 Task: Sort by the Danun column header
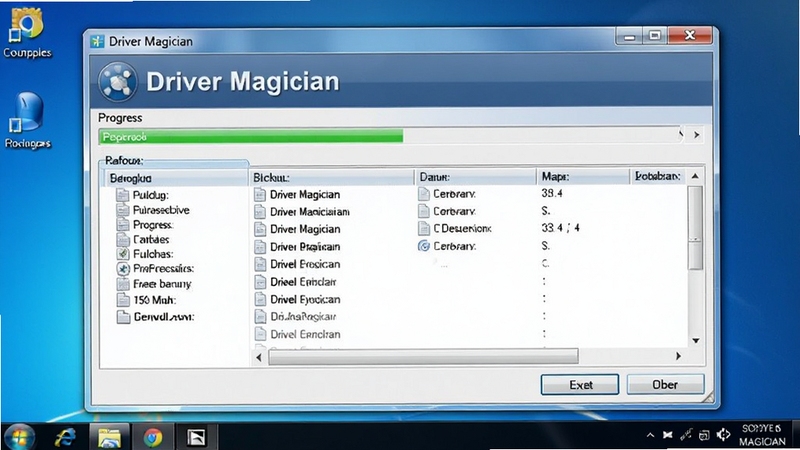point(476,177)
